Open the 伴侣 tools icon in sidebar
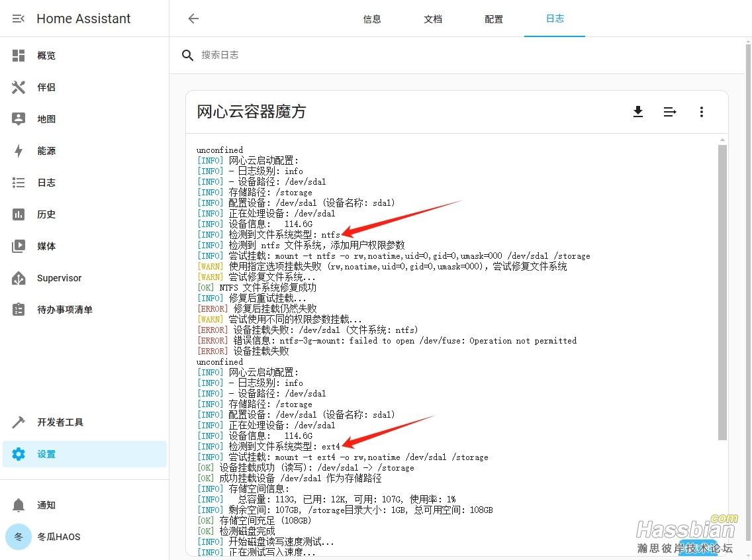This screenshot has width=752, height=560. point(19,87)
